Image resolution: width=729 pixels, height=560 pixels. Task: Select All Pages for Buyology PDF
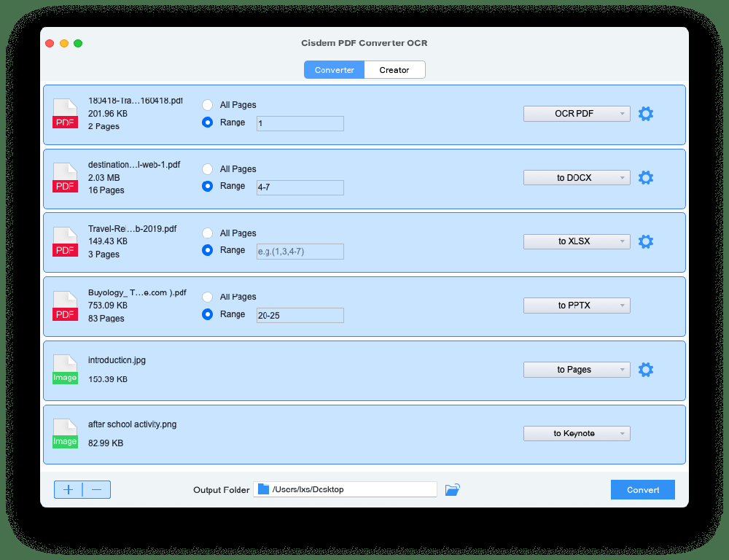(207, 297)
